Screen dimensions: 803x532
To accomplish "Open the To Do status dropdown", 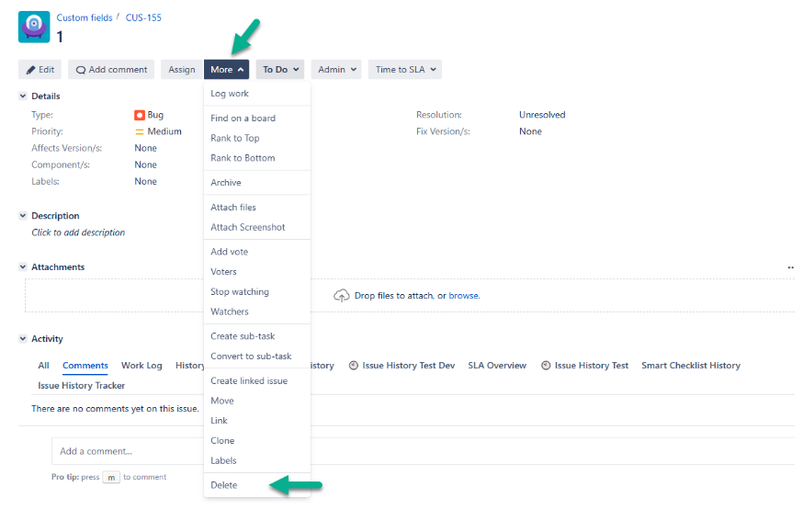I will [279, 69].
